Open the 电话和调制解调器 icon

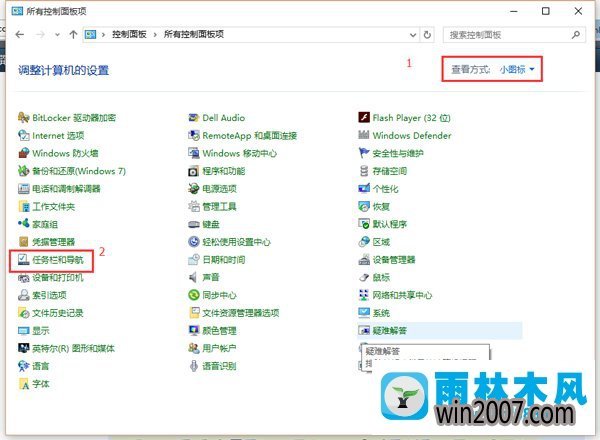(x=24, y=189)
